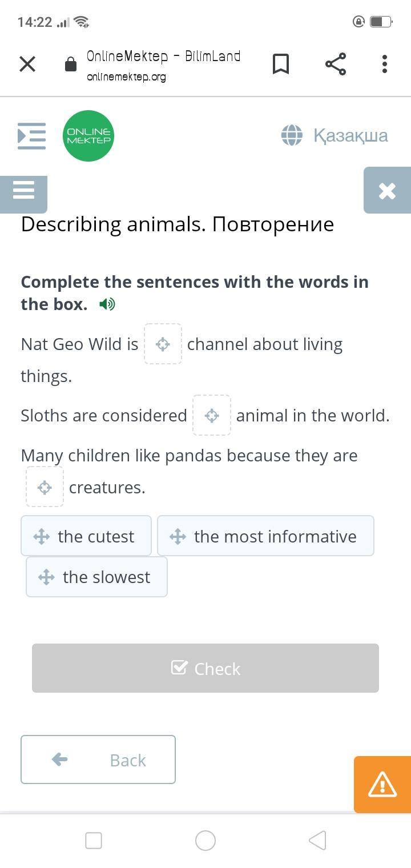Click the Online Mektep green logo

tap(88, 136)
